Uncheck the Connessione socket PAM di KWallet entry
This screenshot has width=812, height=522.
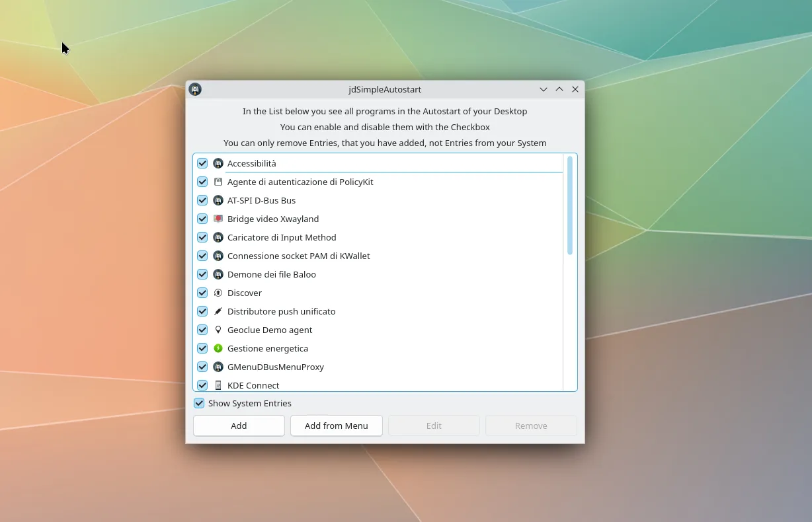point(202,256)
